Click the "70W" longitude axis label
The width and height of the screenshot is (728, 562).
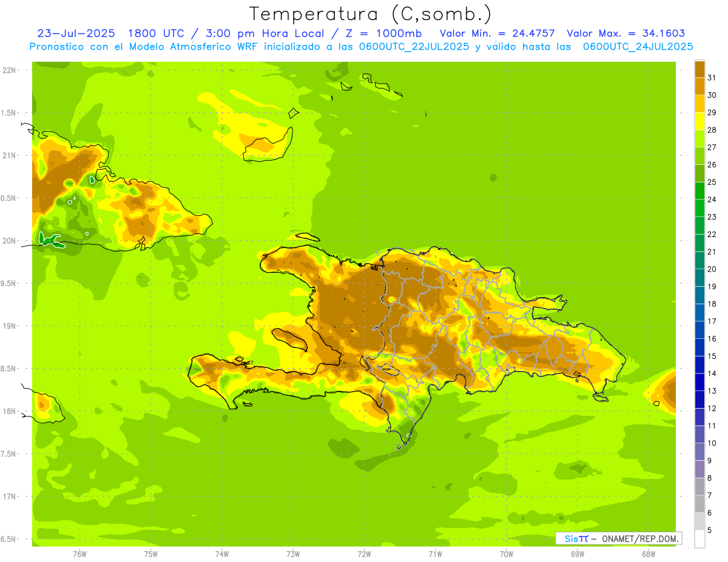pos(506,554)
